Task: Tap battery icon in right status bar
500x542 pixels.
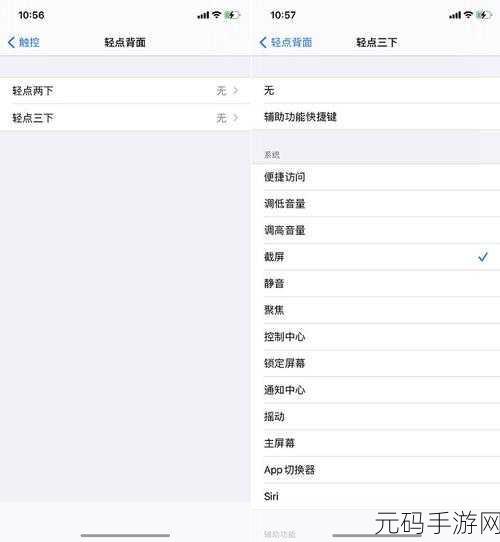Action: click(x=484, y=15)
